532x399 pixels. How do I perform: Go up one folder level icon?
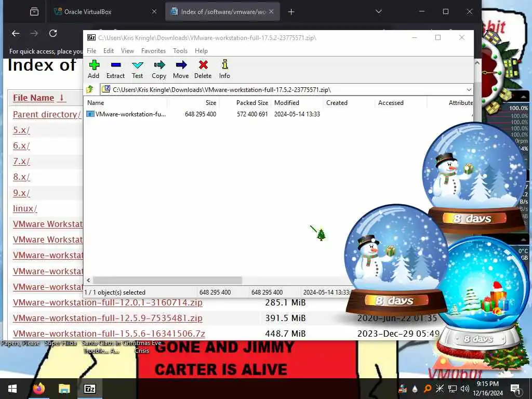pyautogui.click(x=90, y=89)
